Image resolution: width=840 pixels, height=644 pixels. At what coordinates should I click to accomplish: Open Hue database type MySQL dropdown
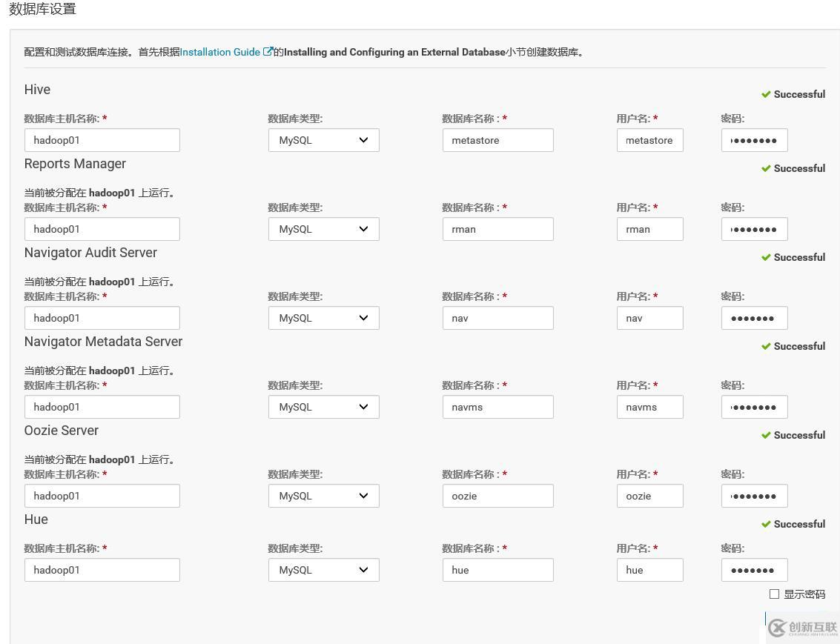click(x=323, y=570)
